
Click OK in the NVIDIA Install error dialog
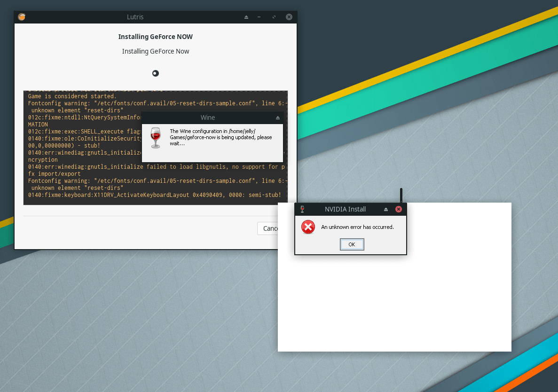(352, 244)
